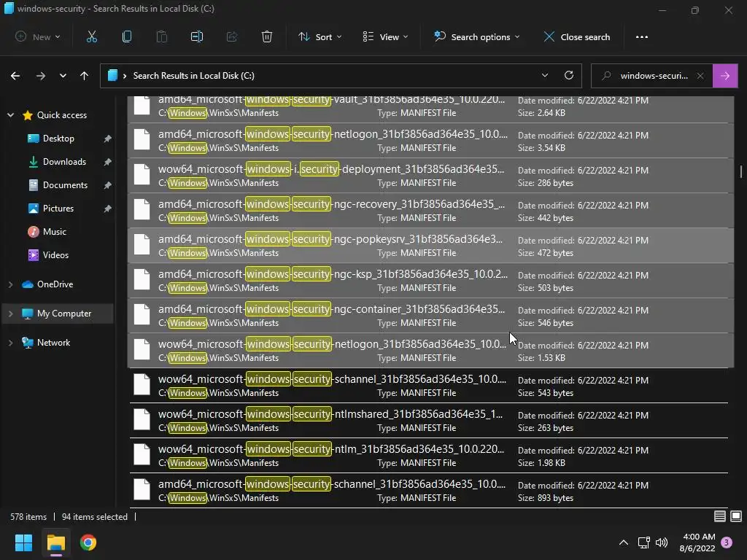Open the See more ellipsis menu
The width and height of the screenshot is (747, 560).
pos(642,36)
